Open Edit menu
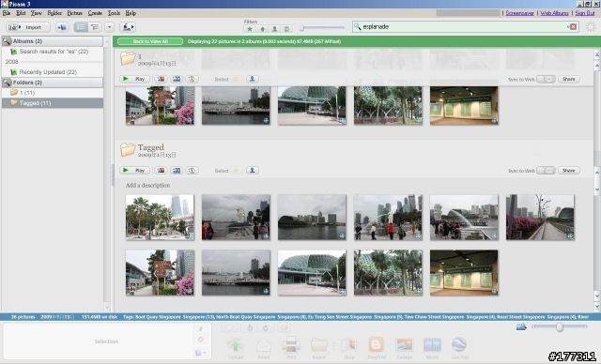Image resolution: width=601 pixels, height=364 pixels. [x=21, y=13]
